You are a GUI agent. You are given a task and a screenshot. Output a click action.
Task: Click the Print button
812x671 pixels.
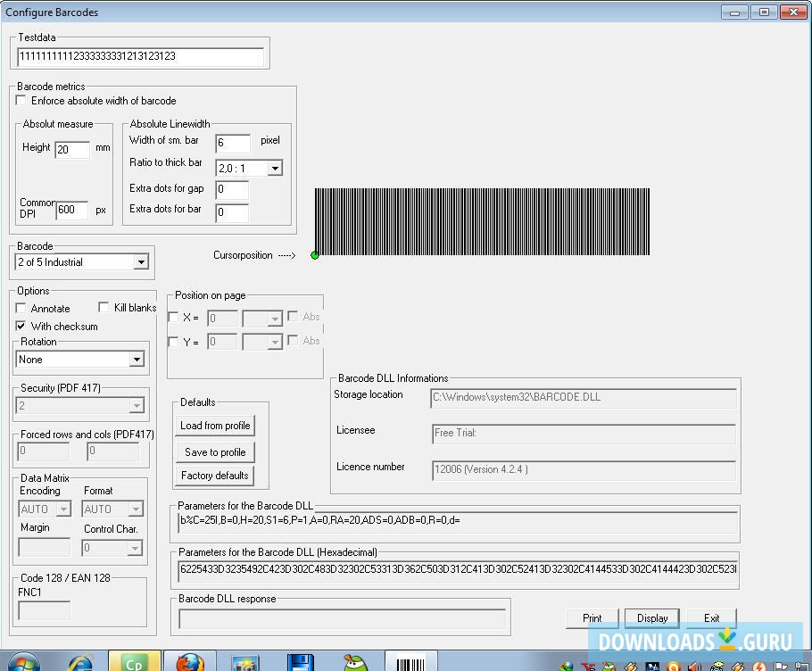592,617
